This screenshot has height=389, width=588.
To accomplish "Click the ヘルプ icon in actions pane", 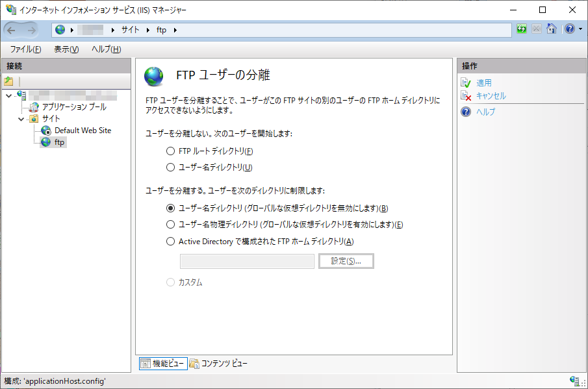I will click(466, 112).
